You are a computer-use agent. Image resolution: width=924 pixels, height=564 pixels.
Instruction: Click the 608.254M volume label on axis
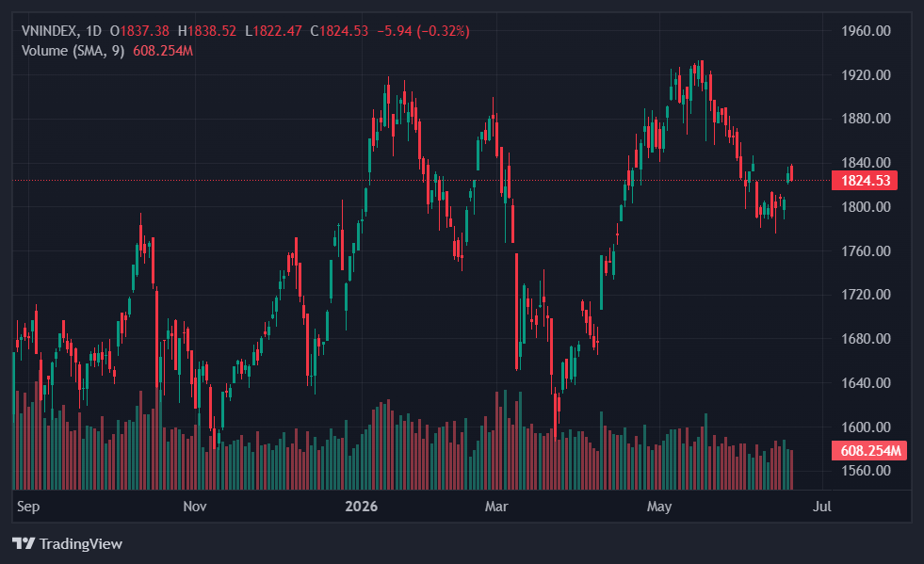869,451
